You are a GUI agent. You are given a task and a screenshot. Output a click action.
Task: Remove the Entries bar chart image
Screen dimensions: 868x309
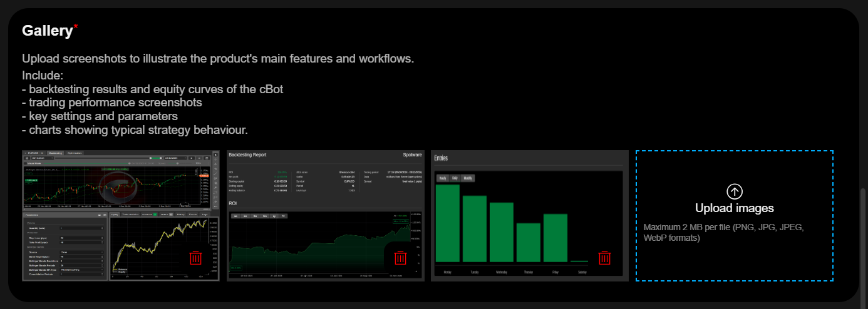[604, 258]
